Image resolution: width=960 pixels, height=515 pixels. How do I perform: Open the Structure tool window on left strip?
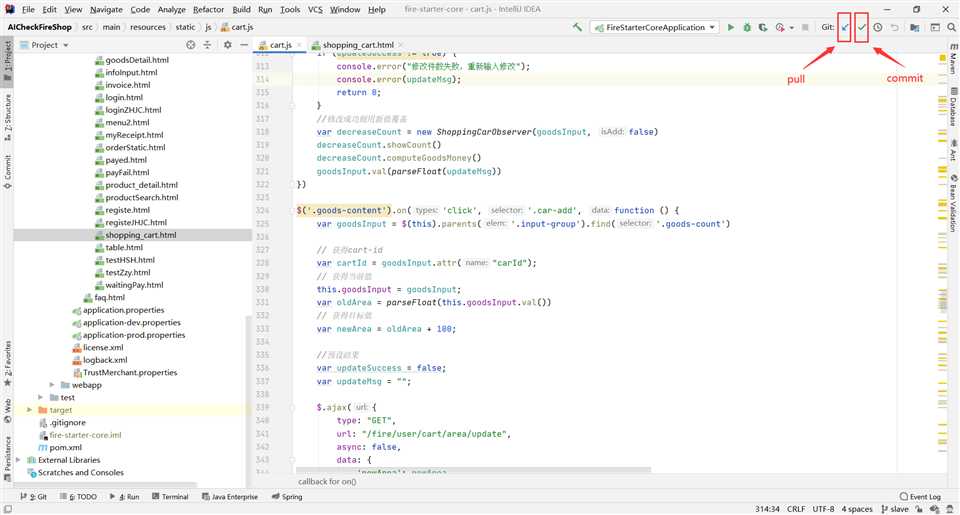[x=7, y=118]
